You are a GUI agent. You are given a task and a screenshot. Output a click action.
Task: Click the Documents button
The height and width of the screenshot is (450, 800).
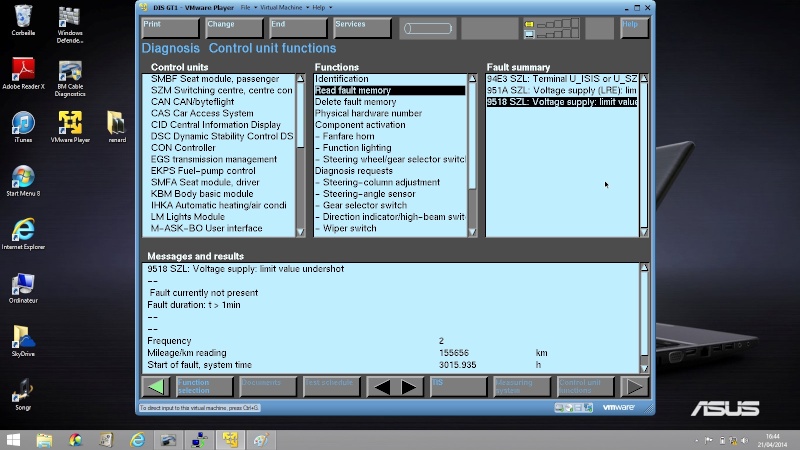pos(268,387)
